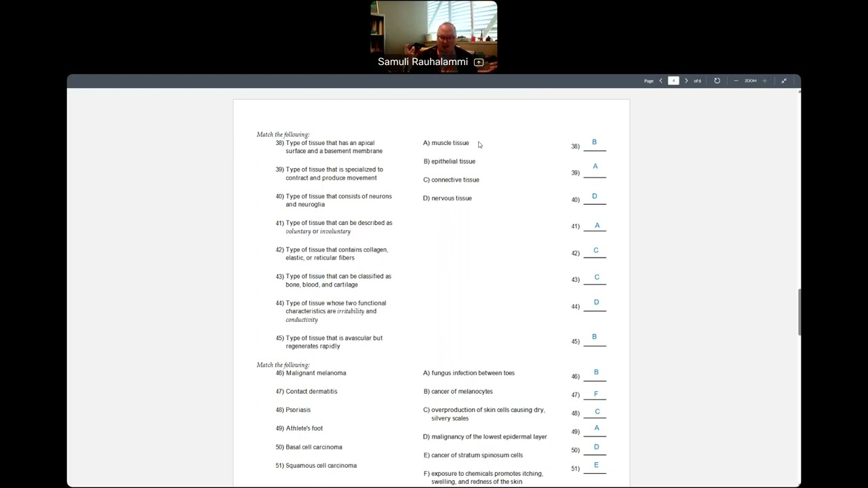Click the second 'Match the following:' heading
The height and width of the screenshot is (488, 868).
point(283,365)
